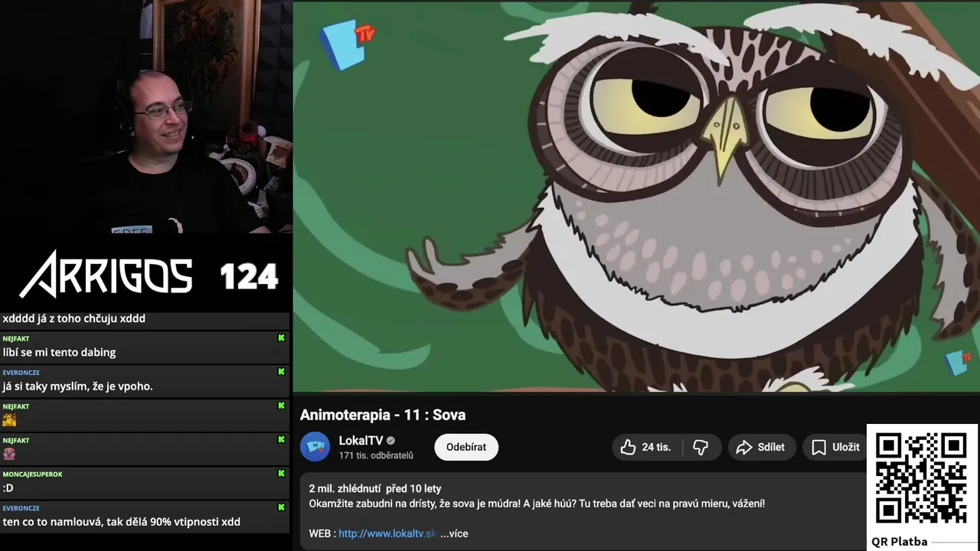Screen dimensions: 980x551
Task: Click the gold emote in NEJFAKT's message
Action: click(9, 419)
